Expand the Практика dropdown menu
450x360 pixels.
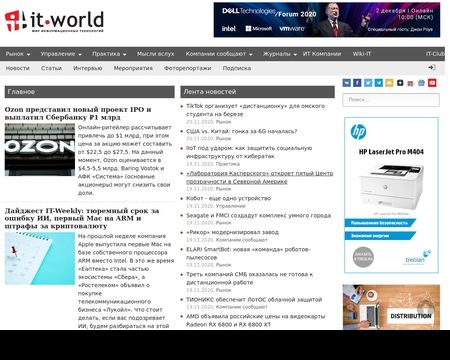coord(109,54)
